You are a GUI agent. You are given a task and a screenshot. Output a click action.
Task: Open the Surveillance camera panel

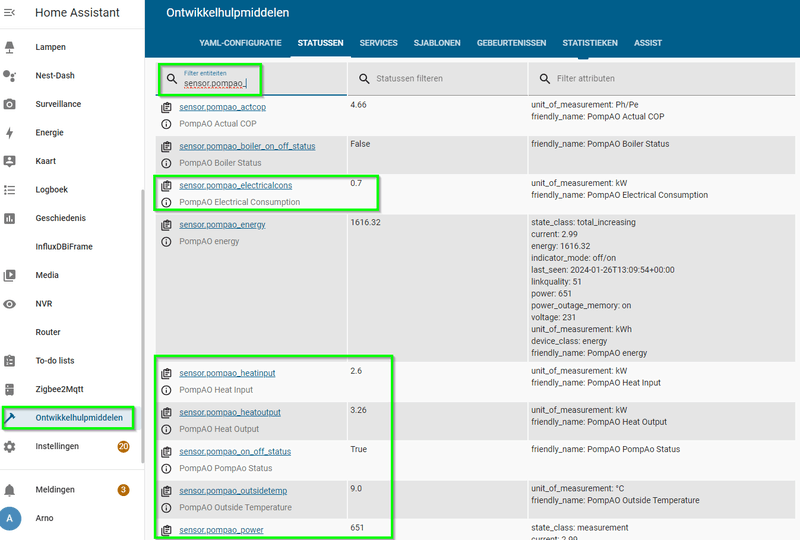click(x=10, y=104)
